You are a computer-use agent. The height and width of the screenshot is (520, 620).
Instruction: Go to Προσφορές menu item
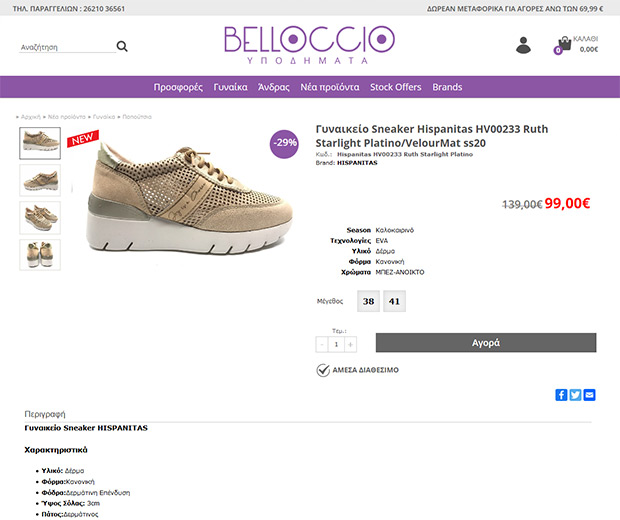(x=179, y=87)
